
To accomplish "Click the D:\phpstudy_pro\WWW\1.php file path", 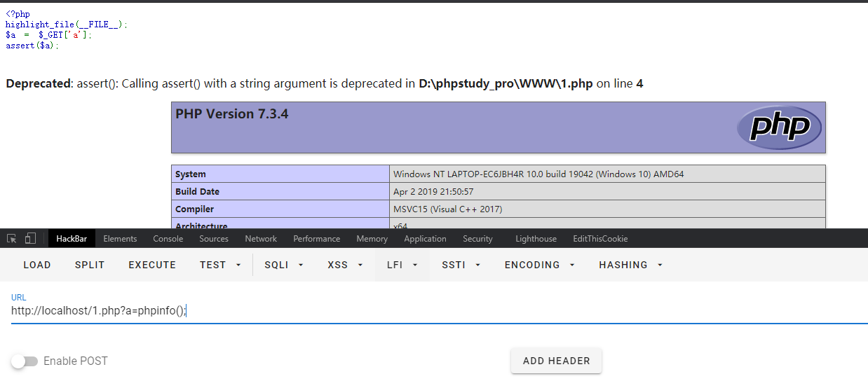I will (506, 84).
